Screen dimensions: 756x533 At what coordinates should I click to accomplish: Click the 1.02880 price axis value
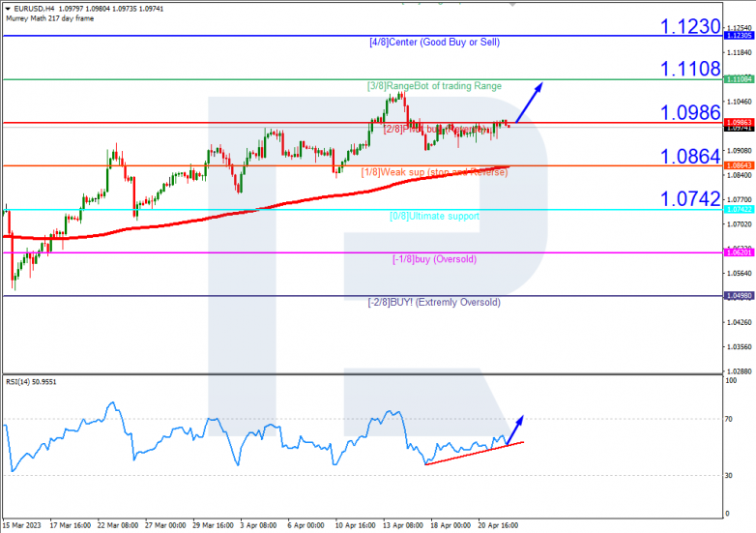click(x=740, y=371)
